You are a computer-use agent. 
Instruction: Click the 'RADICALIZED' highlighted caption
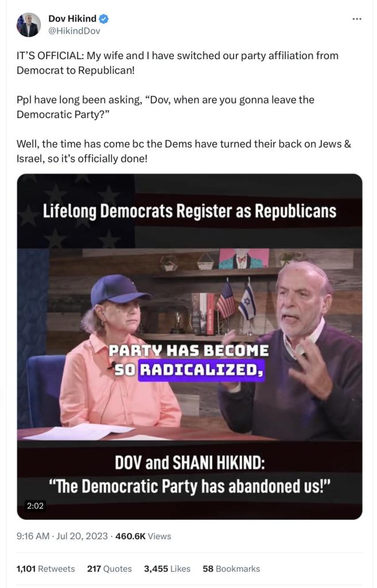click(201, 370)
